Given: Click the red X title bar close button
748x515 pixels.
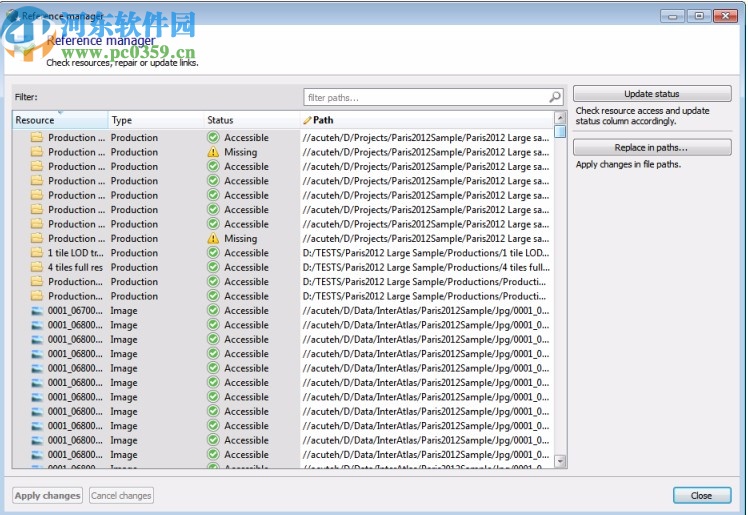Looking at the screenshot, I should coord(726,16).
